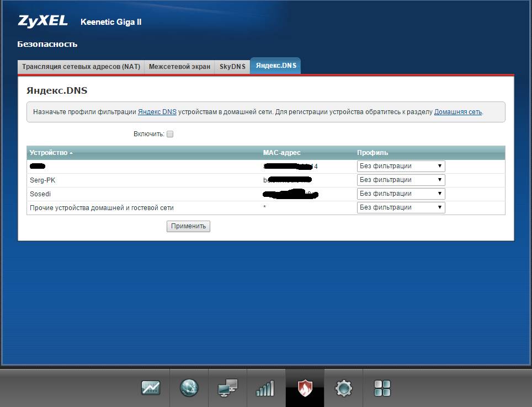Screen dimensions: 532x407
Task: Select the Sosedi device name
Action: coord(40,194)
